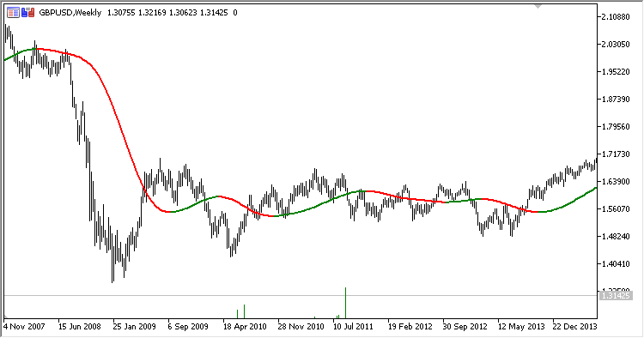Click the 1.95220 price scale label

pos(616,72)
